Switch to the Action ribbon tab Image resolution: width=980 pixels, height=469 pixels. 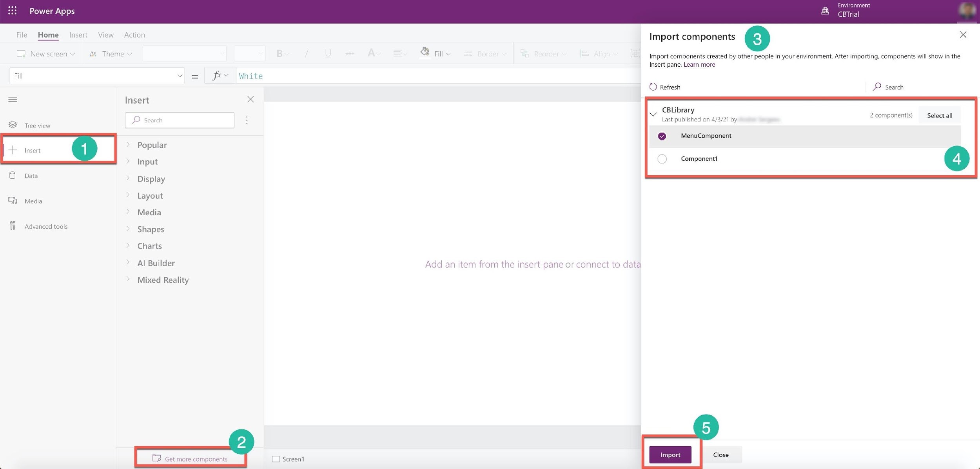click(134, 35)
